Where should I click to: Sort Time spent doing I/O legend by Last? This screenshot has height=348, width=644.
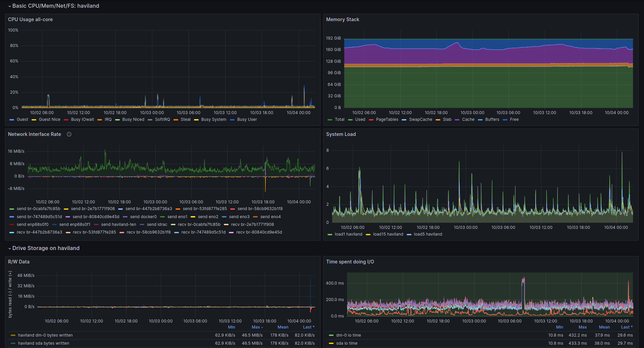627,327
